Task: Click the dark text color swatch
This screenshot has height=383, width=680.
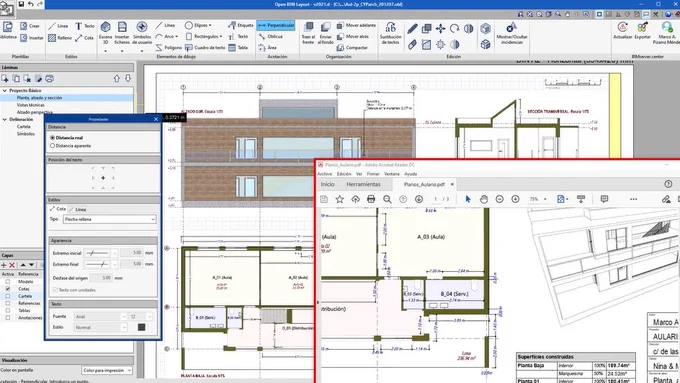Action: (x=141, y=327)
